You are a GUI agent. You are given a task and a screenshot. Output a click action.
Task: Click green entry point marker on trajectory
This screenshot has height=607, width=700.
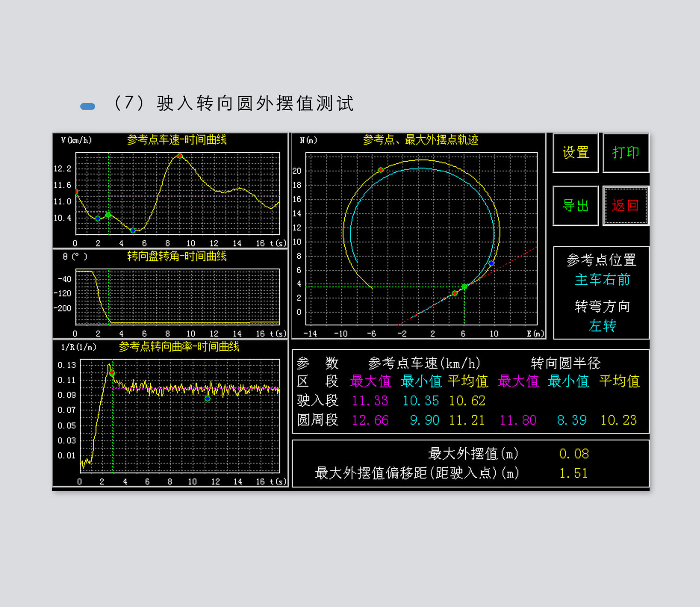464,287
